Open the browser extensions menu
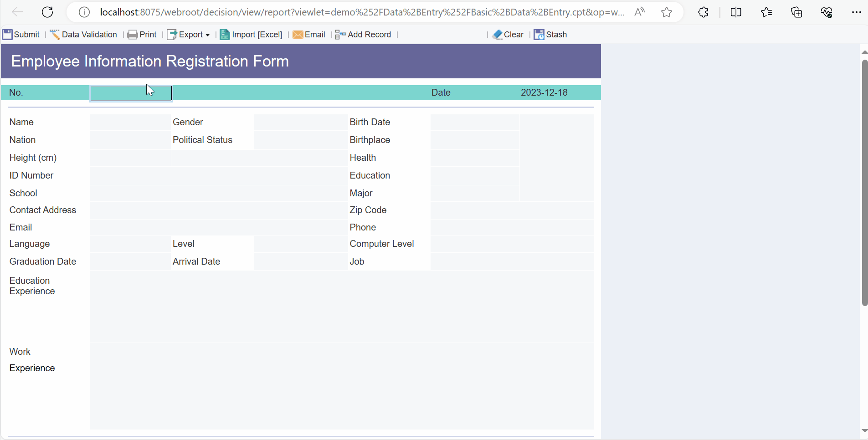868x440 pixels. click(704, 12)
